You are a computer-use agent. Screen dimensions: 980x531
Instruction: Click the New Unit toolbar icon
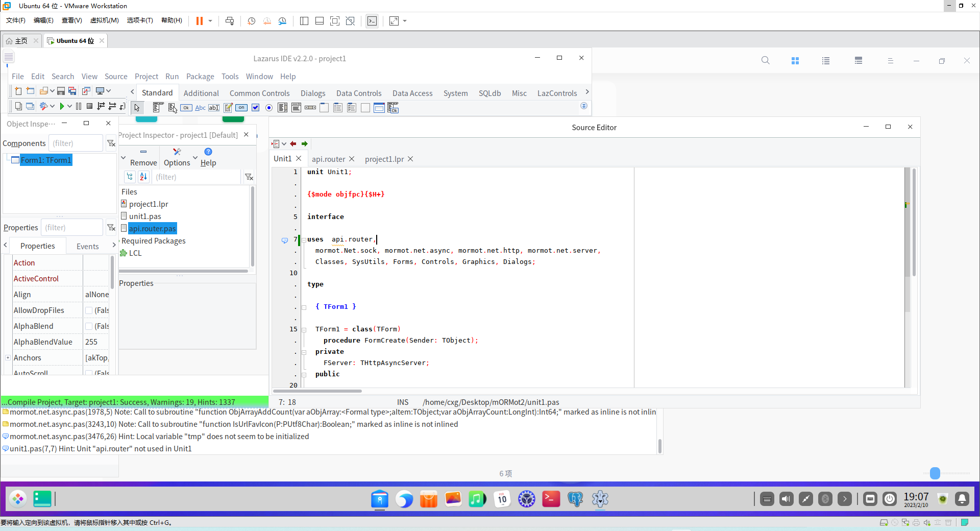click(x=18, y=91)
